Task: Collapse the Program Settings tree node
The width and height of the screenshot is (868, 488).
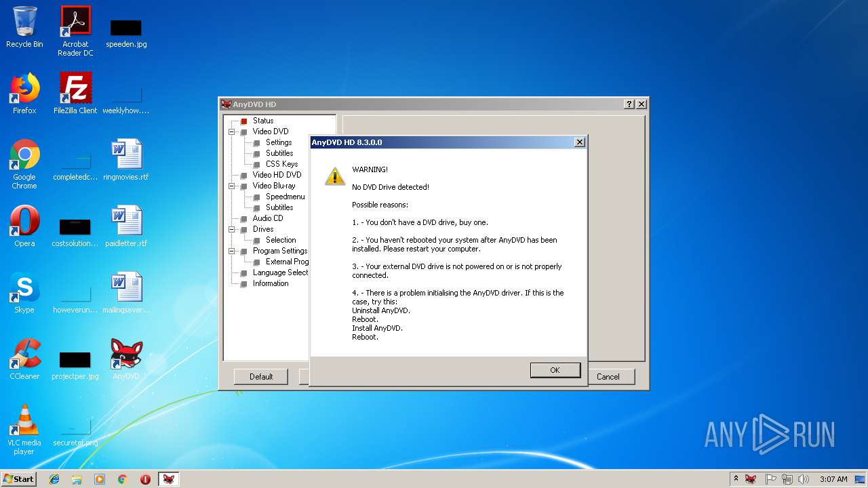Action: coord(232,251)
